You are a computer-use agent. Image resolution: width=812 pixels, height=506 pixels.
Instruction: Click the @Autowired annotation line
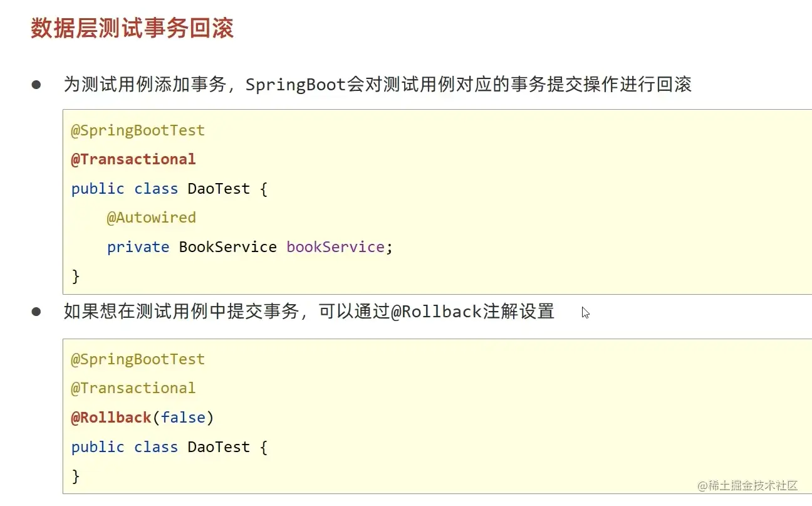click(151, 218)
